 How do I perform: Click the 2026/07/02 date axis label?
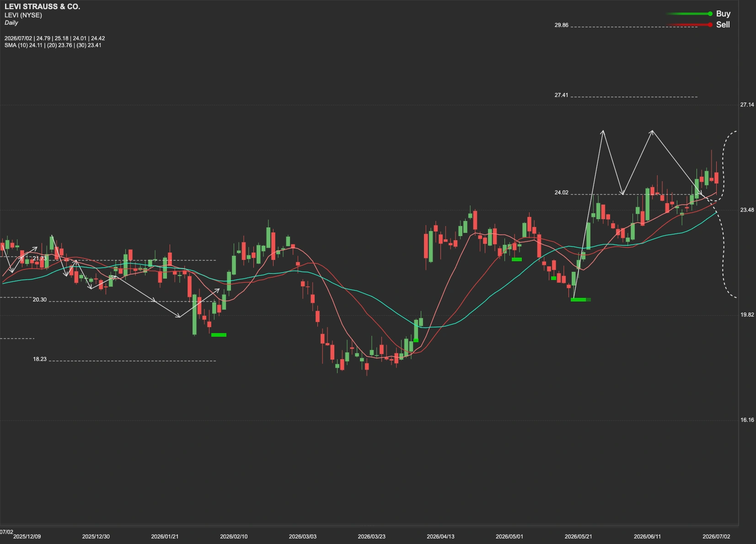716,537
